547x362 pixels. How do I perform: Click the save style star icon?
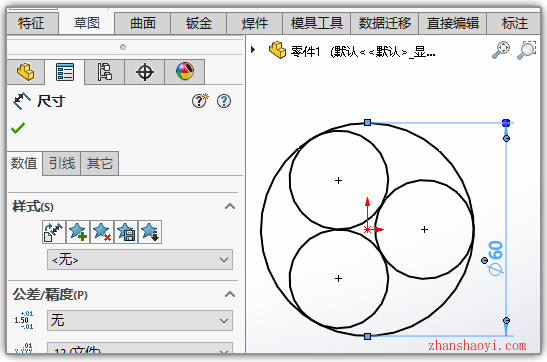(126, 232)
